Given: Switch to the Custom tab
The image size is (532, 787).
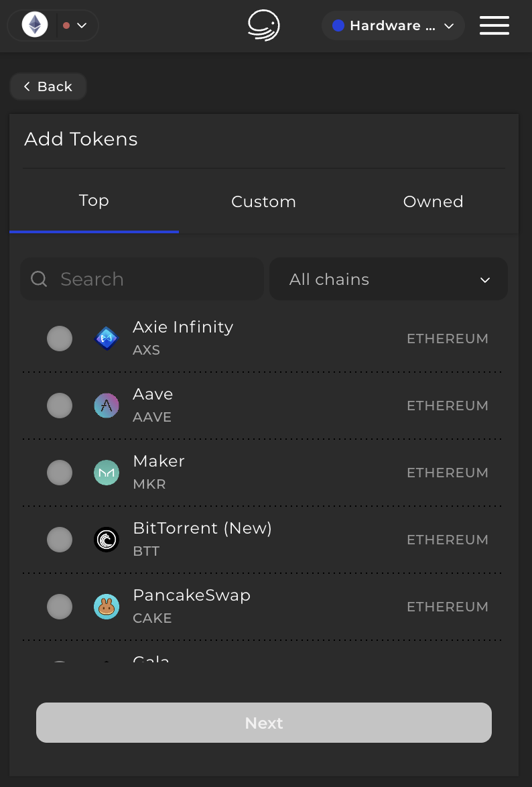Looking at the screenshot, I should (263, 201).
